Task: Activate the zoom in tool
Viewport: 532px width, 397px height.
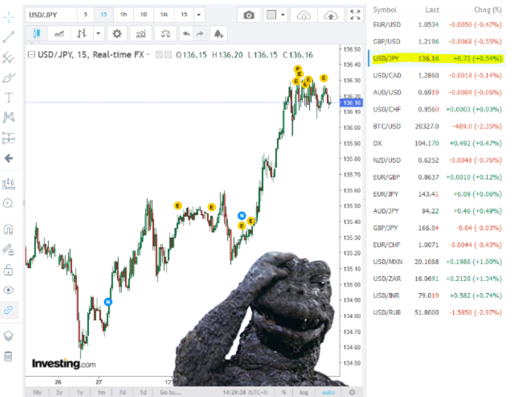Action: [x=9, y=203]
